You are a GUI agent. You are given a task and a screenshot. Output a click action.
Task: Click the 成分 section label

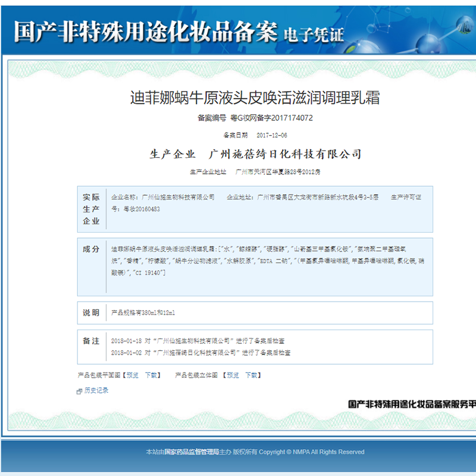(91, 249)
